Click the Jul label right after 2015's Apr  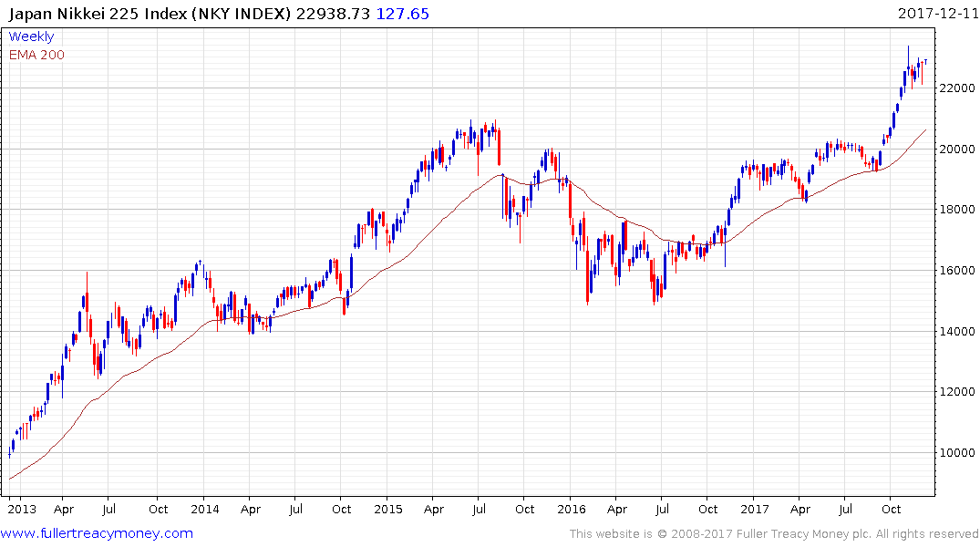click(479, 509)
